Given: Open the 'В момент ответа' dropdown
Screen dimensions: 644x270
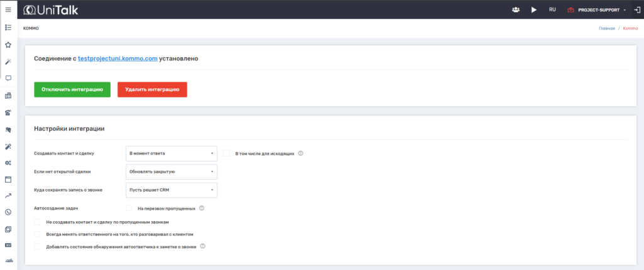Looking at the screenshot, I should 171,153.
